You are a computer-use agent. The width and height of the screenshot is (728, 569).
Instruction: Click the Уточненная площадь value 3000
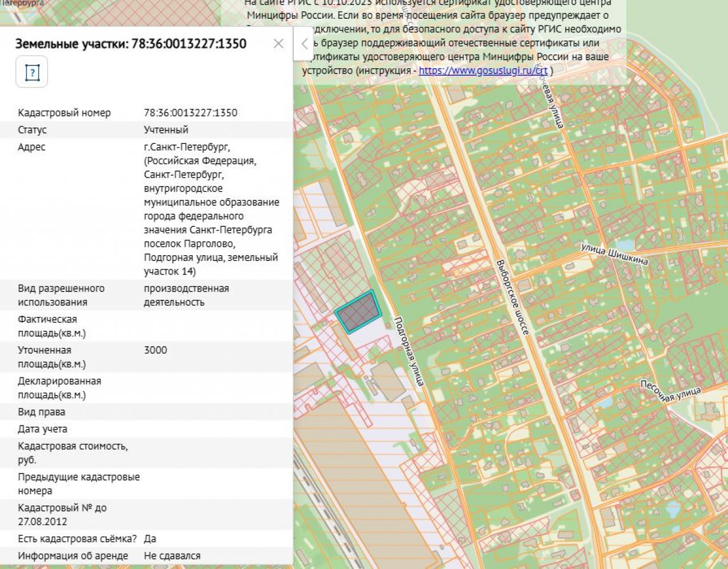[155, 350]
